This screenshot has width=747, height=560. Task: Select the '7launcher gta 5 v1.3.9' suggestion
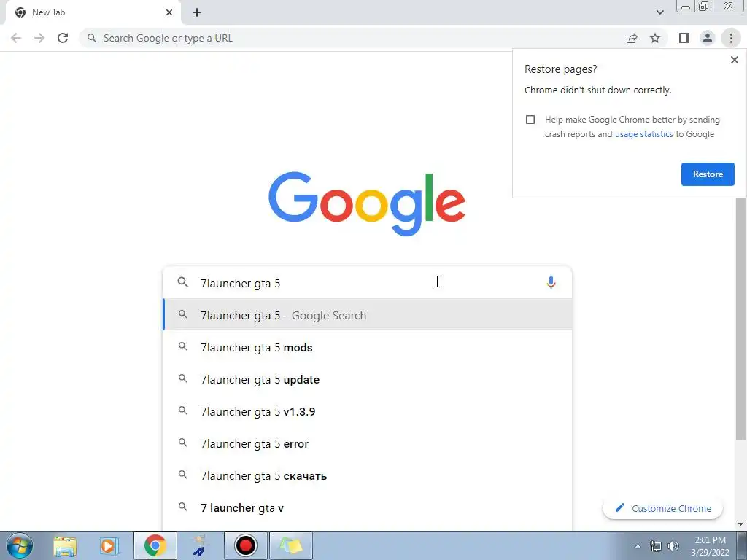pyautogui.click(x=367, y=411)
